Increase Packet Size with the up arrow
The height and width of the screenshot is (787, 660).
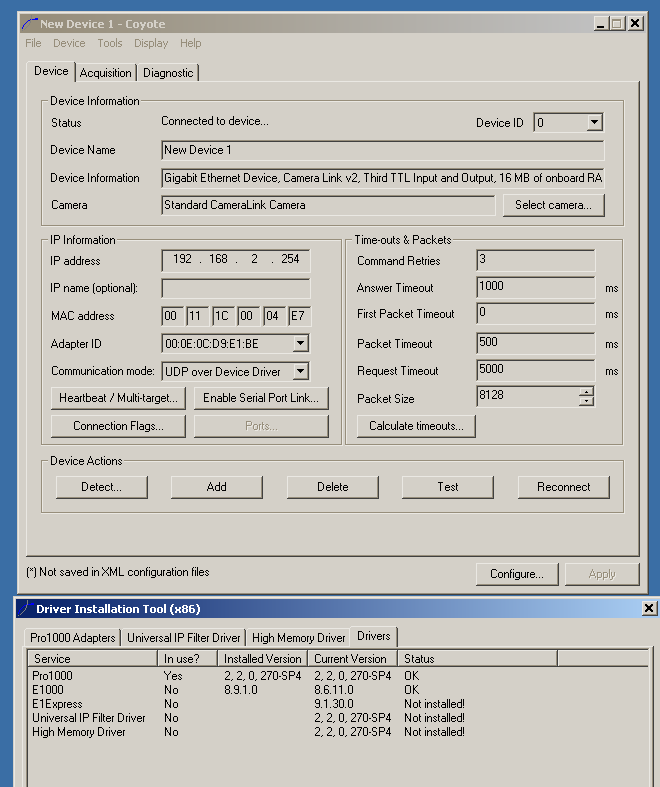pos(586,392)
